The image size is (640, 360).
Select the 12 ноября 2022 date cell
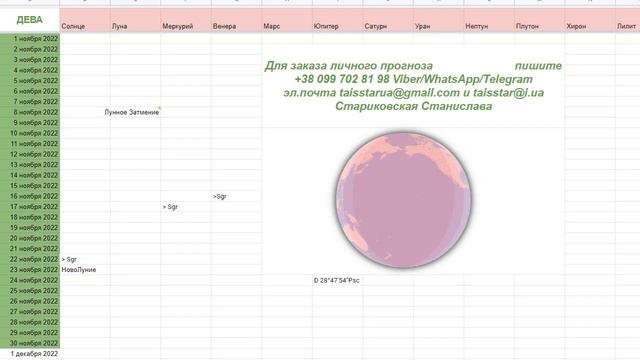tap(30, 154)
